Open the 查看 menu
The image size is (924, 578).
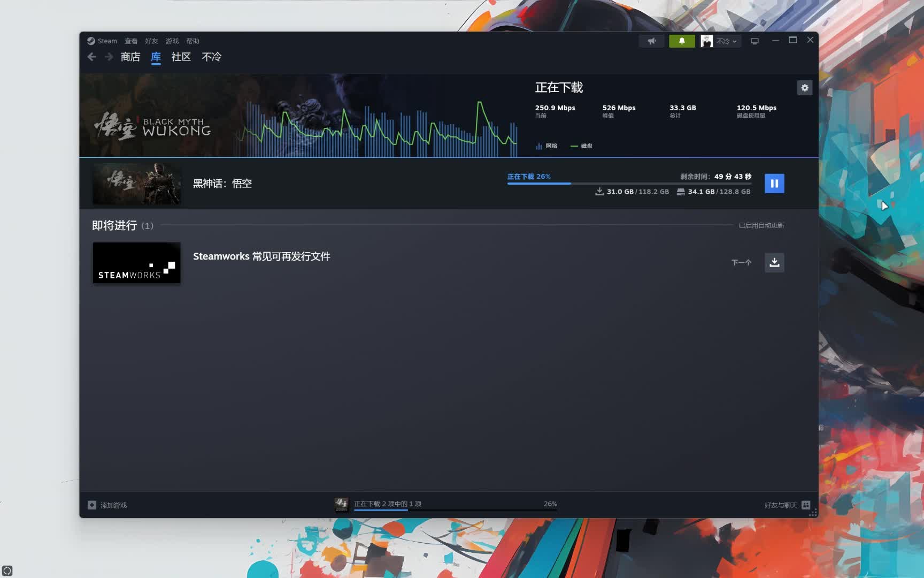(x=131, y=41)
